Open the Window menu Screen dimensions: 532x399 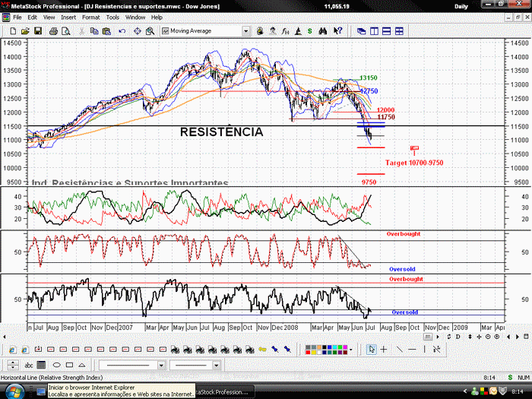tap(135, 17)
